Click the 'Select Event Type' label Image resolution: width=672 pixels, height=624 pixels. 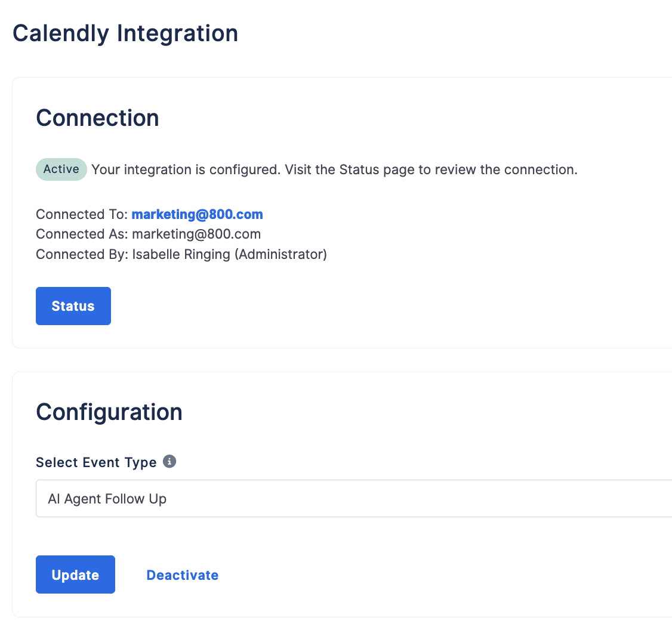[x=96, y=462]
